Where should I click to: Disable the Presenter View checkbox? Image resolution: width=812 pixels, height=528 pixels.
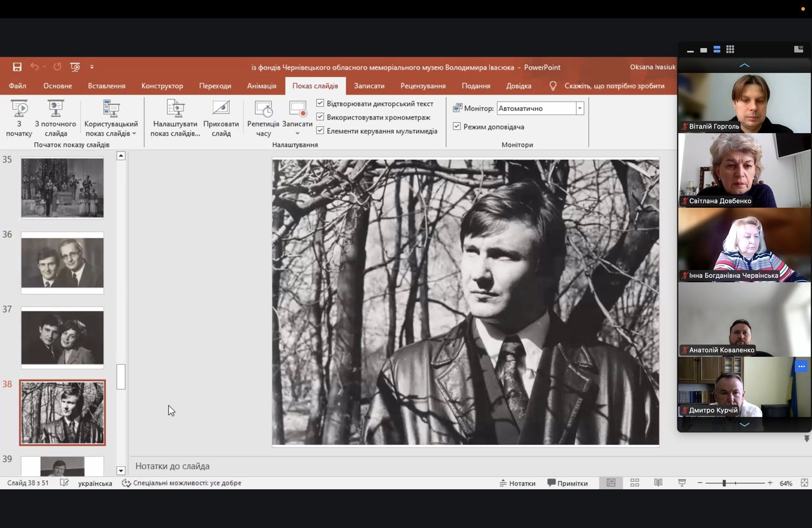(x=457, y=126)
